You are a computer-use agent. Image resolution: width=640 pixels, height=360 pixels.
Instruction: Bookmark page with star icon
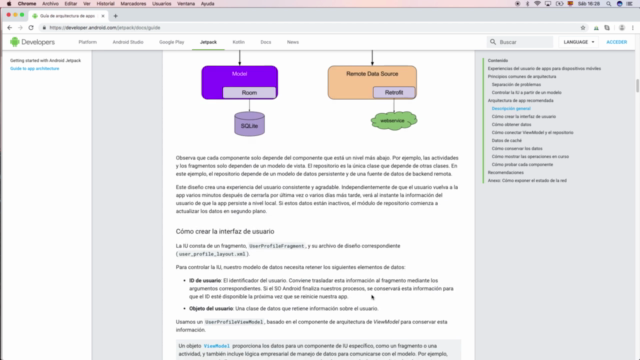[583, 28]
